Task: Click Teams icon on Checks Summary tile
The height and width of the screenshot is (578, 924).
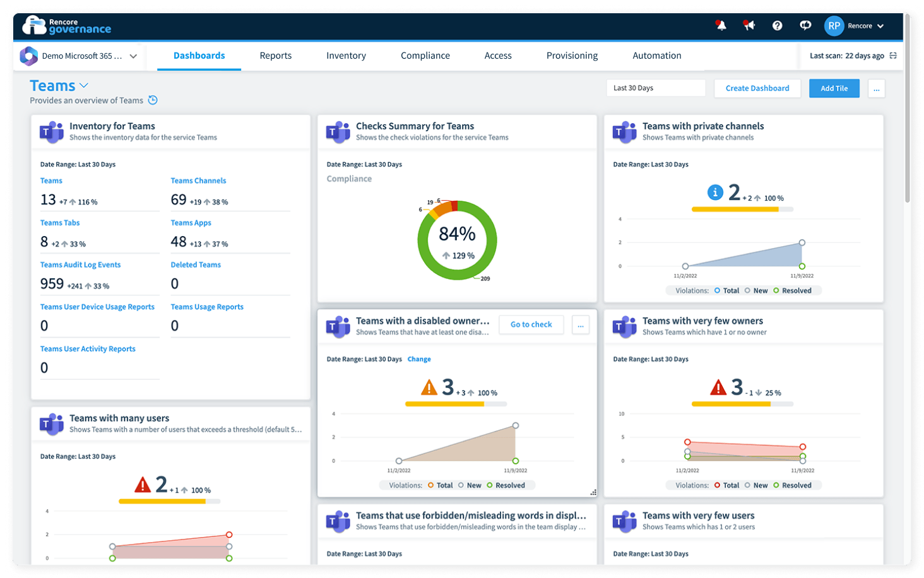Action: pyautogui.click(x=338, y=132)
